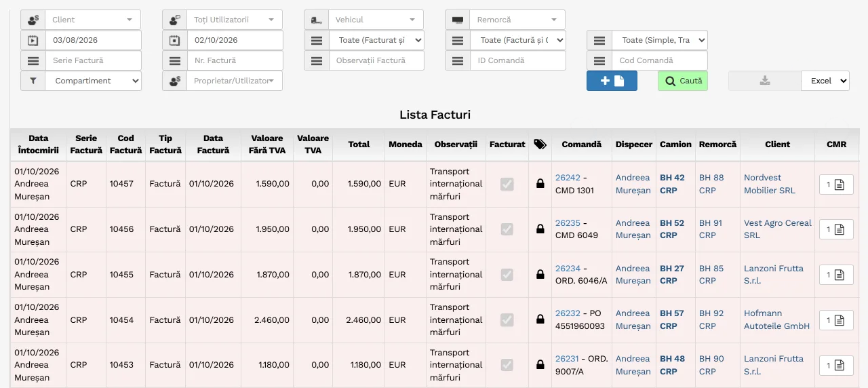Open the Excel export format dropdown

click(825, 81)
